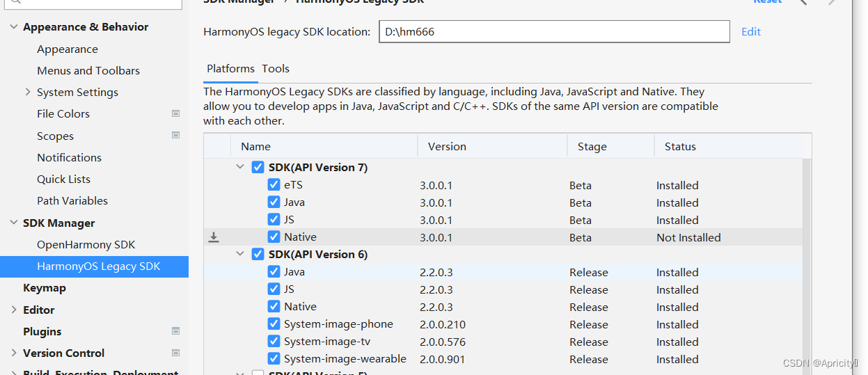Toggle the JS 3.0.0.1 checkbox
The image size is (868, 375).
(274, 220)
